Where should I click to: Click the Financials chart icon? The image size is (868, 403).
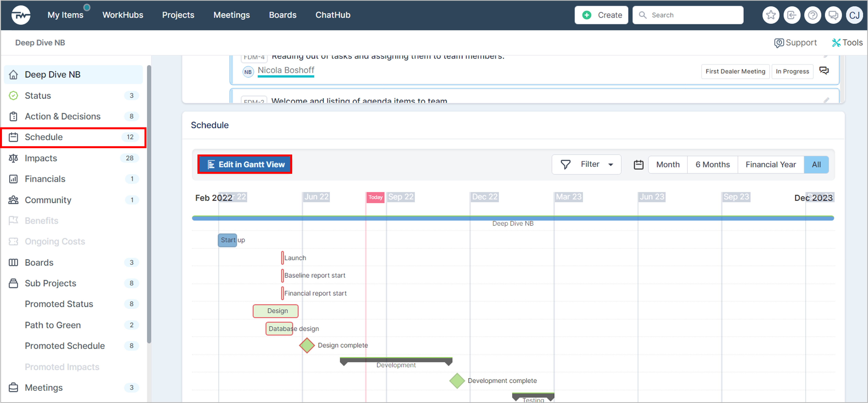(13, 179)
